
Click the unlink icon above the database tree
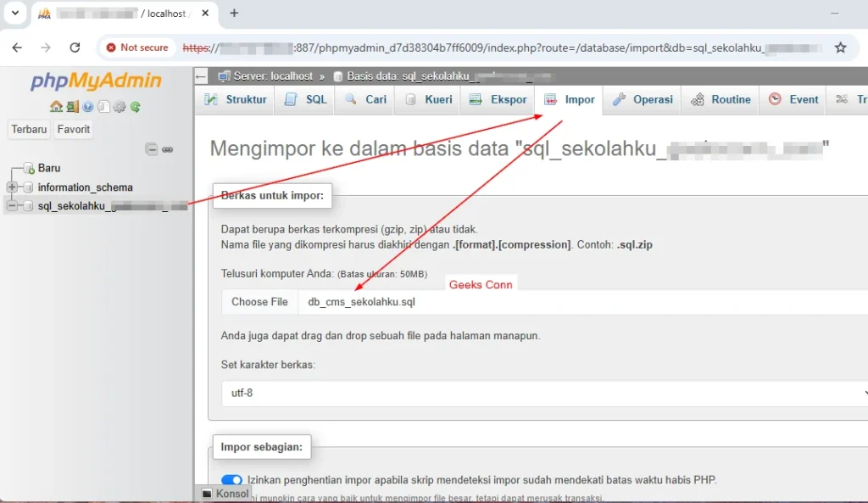168,149
